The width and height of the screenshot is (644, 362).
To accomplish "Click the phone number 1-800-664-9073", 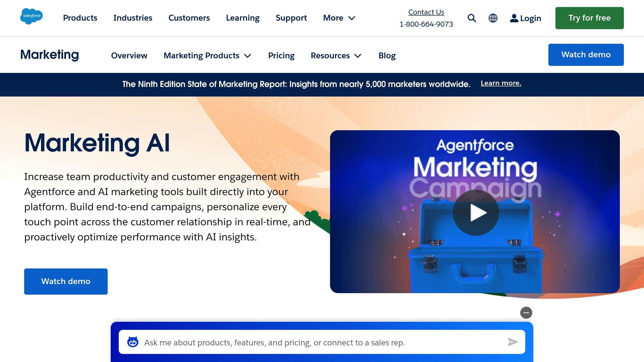I will (426, 24).
